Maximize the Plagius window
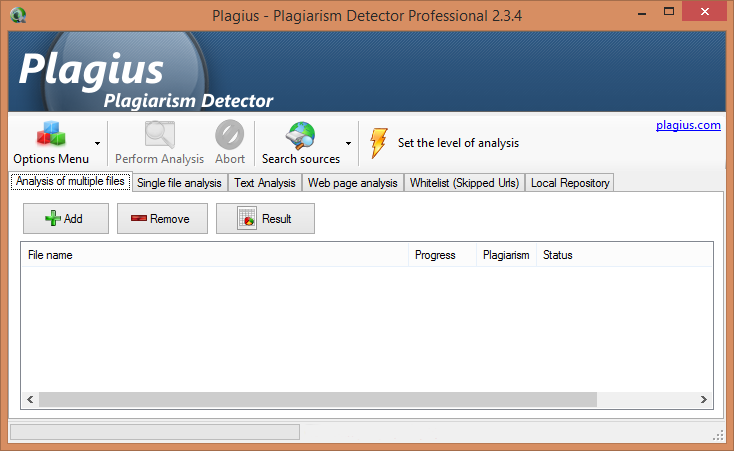Viewport: 734px width, 451px height. click(x=669, y=12)
